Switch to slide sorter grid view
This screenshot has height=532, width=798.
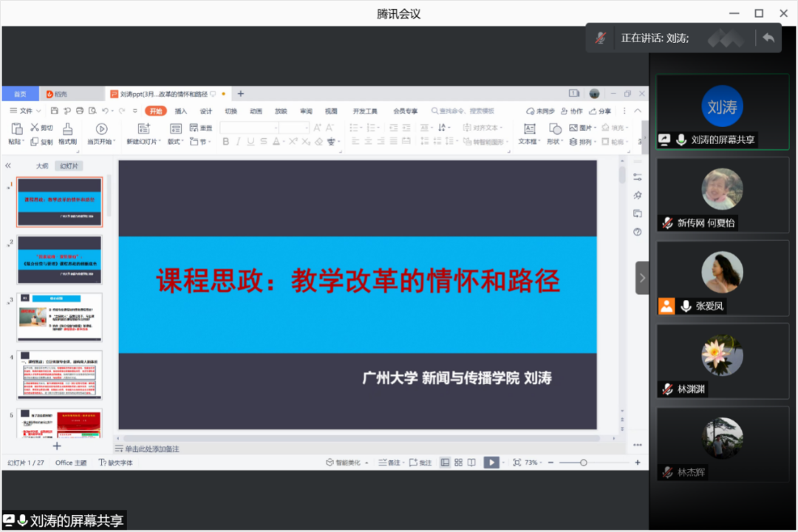[458, 463]
